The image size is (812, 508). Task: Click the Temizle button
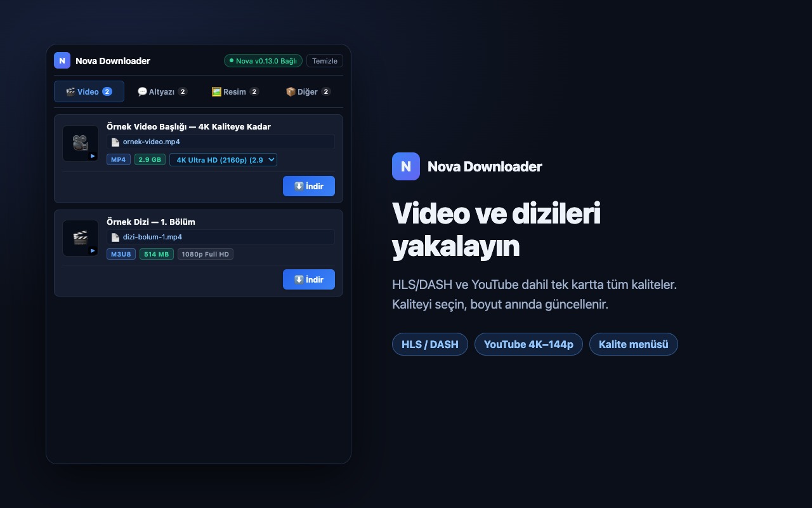pyautogui.click(x=325, y=61)
